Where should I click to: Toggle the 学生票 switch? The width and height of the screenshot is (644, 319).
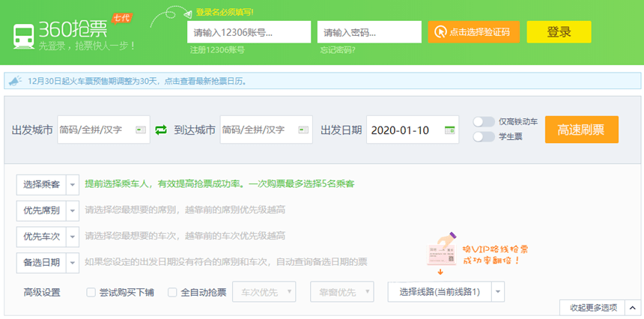point(484,137)
